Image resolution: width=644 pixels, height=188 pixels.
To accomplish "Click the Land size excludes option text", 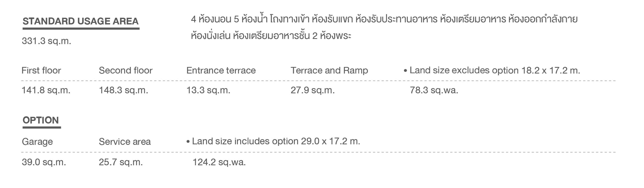I will click(x=492, y=70).
